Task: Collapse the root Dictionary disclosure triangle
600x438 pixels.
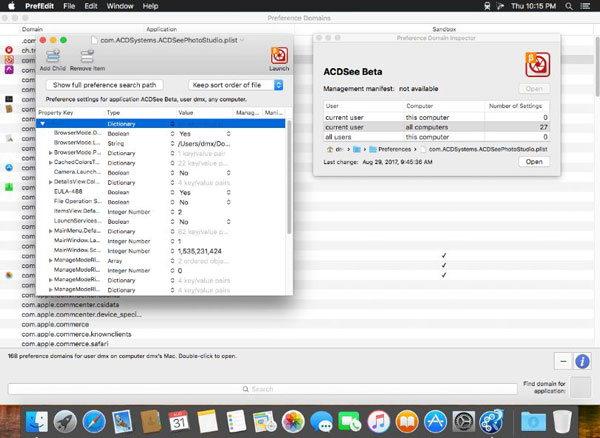Action: [43, 123]
